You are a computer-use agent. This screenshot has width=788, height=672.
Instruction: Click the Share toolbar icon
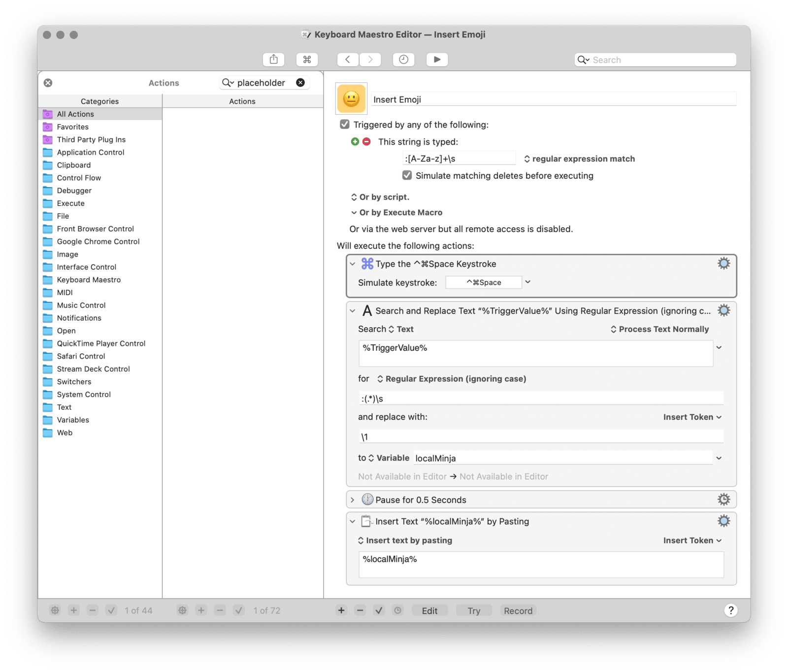pos(274,60)
